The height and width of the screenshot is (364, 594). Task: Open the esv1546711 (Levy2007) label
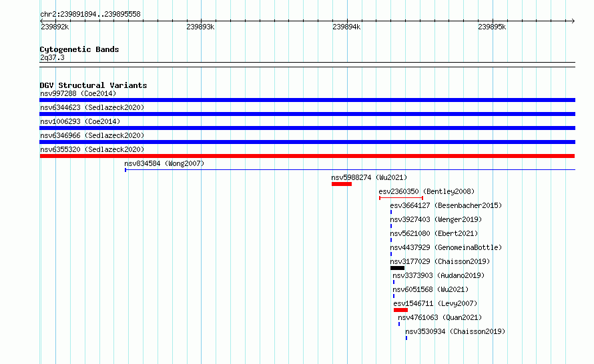(435, 303)
